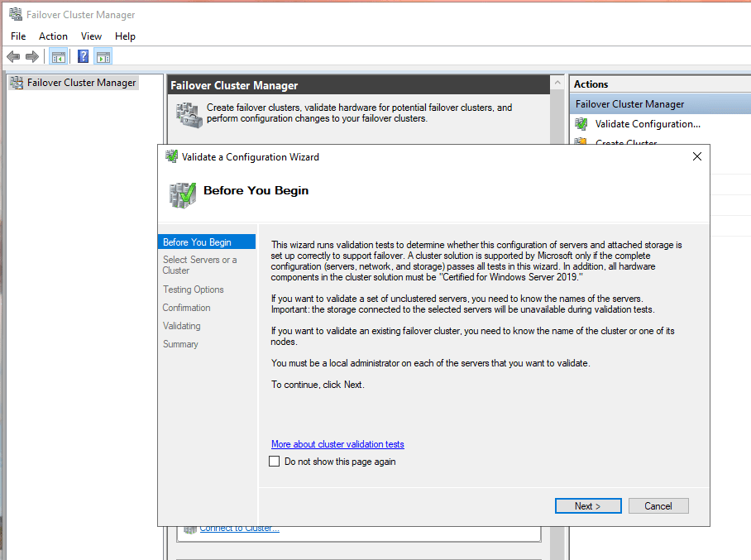Open the File menu
The height and width of the screenshot is (560, 751).
18,36
